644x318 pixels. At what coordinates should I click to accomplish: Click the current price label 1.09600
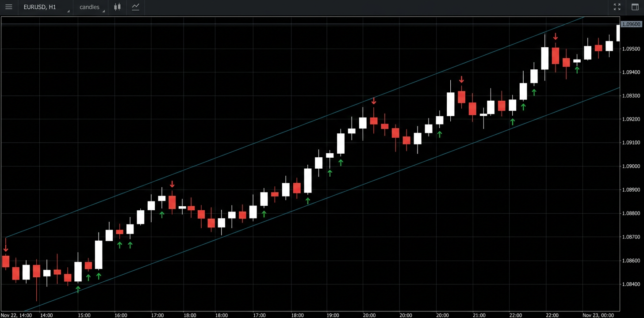[631, 25]
